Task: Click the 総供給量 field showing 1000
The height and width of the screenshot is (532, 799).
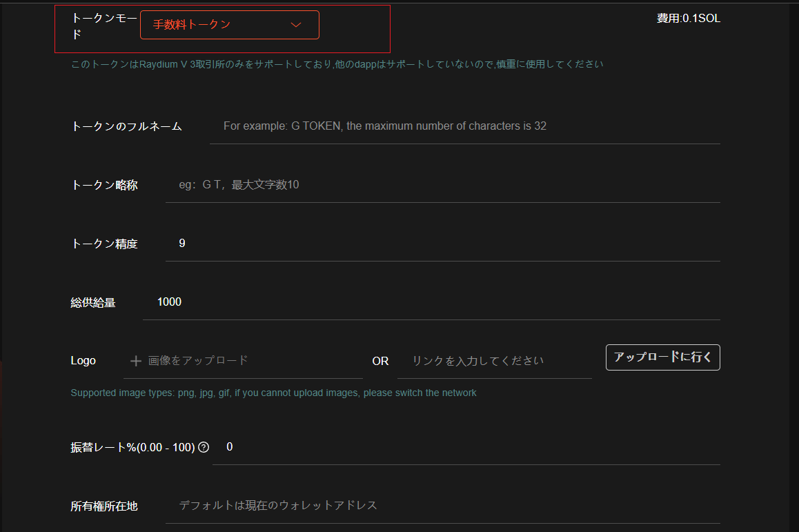Action: (431, 302)
